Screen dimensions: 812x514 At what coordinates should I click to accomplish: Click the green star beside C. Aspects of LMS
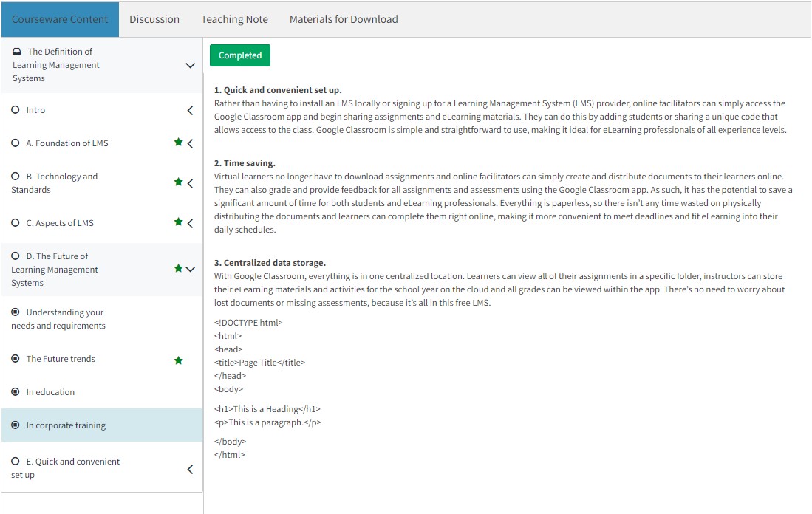[178, 222]
